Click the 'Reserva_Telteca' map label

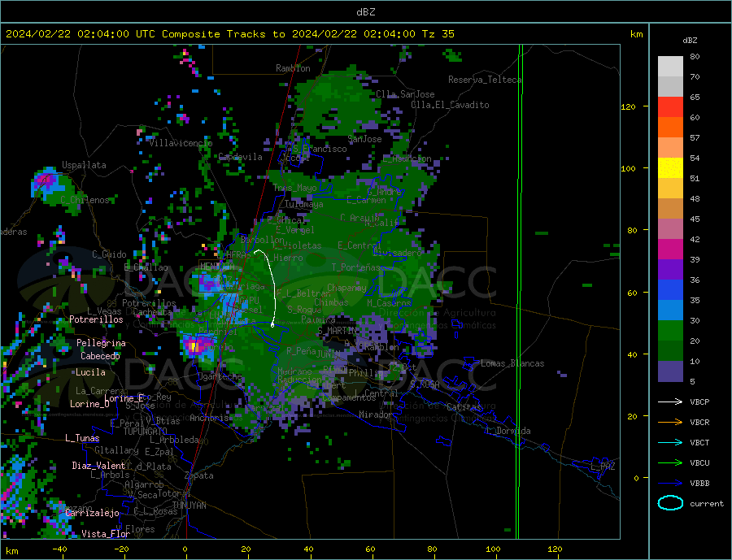[485, 80]
